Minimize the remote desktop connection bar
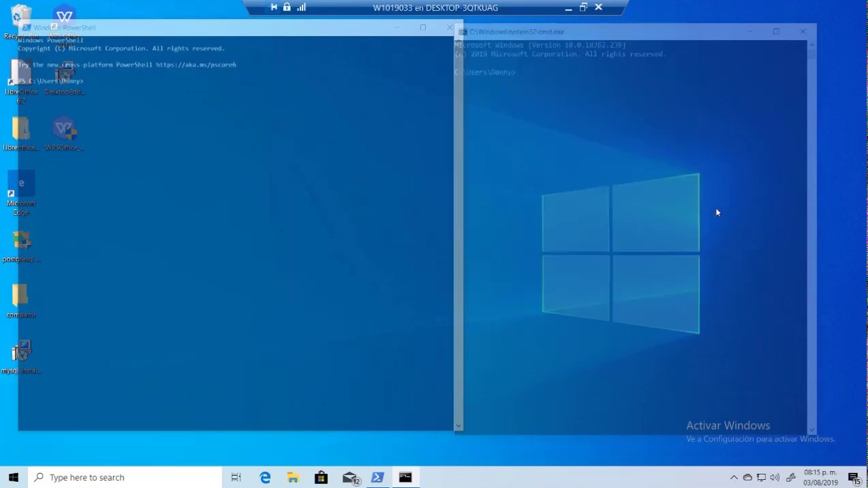Image resolution: width=868 pixels, height=488 pixels. 568,7
